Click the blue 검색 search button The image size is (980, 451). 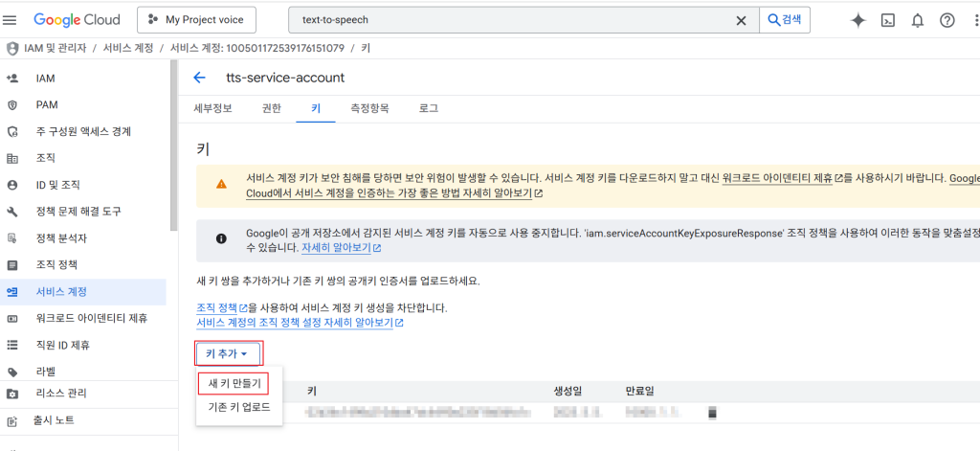coord(786,19)
